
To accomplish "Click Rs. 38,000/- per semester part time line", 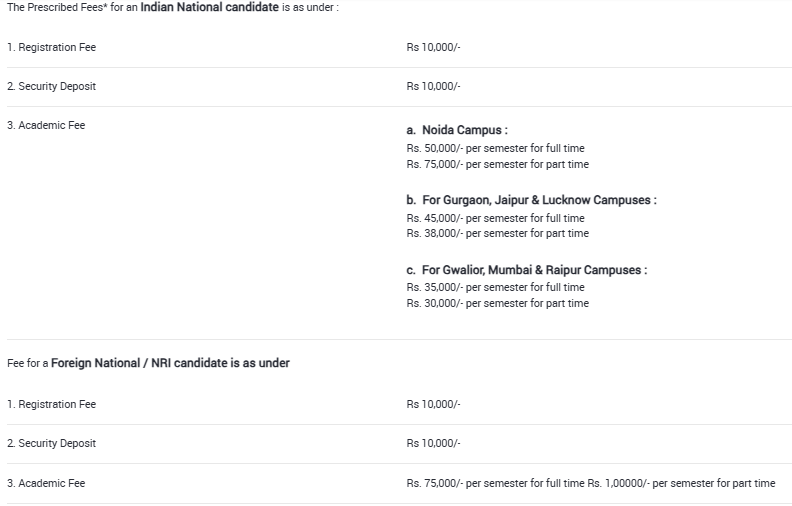I will pyautogui.click(x=497, y=233).
